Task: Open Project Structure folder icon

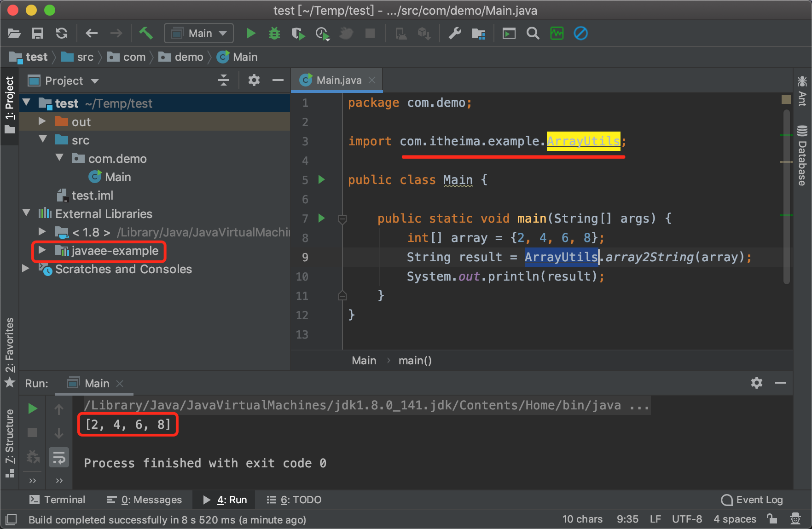Action: 479,33
